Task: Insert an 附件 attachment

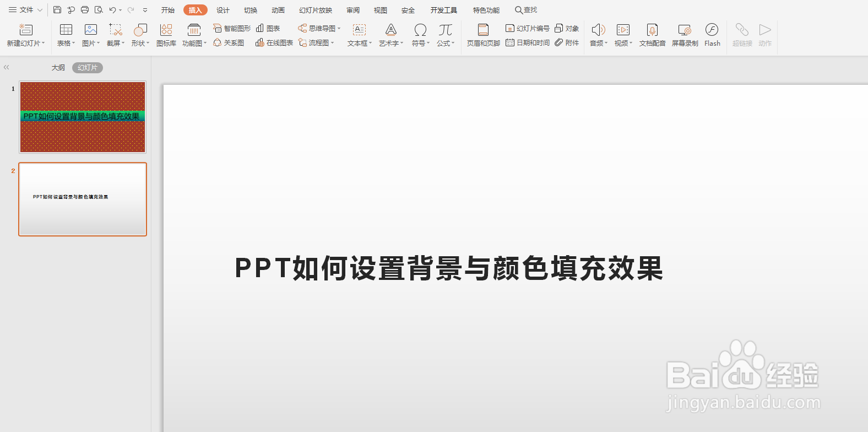Action: (x=567, y=42)
